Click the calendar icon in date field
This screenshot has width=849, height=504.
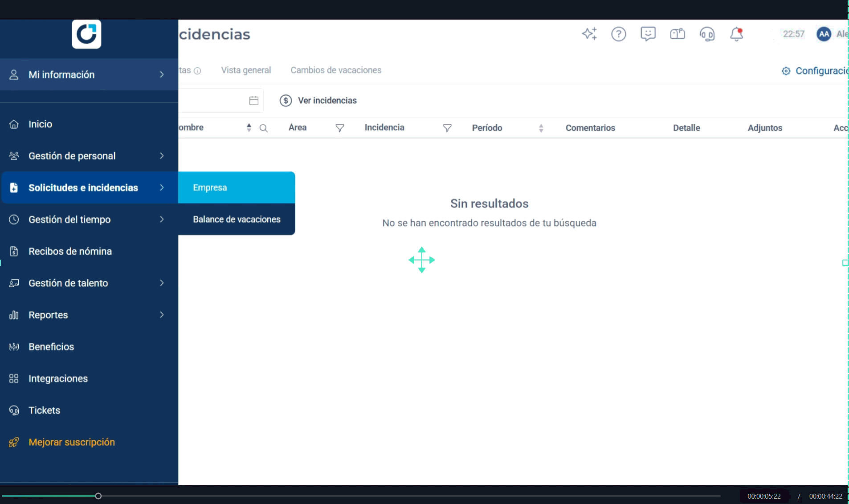pyautogui.click(x=254, y=101)
